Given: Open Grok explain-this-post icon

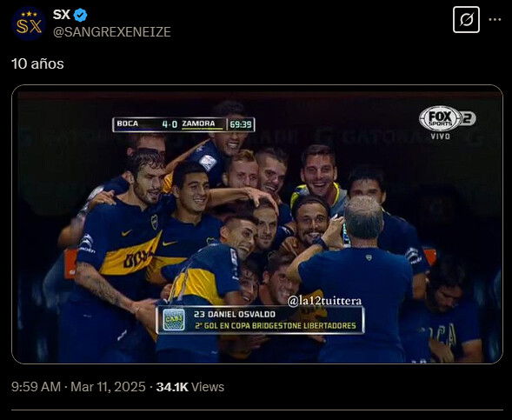Looking at the screenshot, I should 466,20.
